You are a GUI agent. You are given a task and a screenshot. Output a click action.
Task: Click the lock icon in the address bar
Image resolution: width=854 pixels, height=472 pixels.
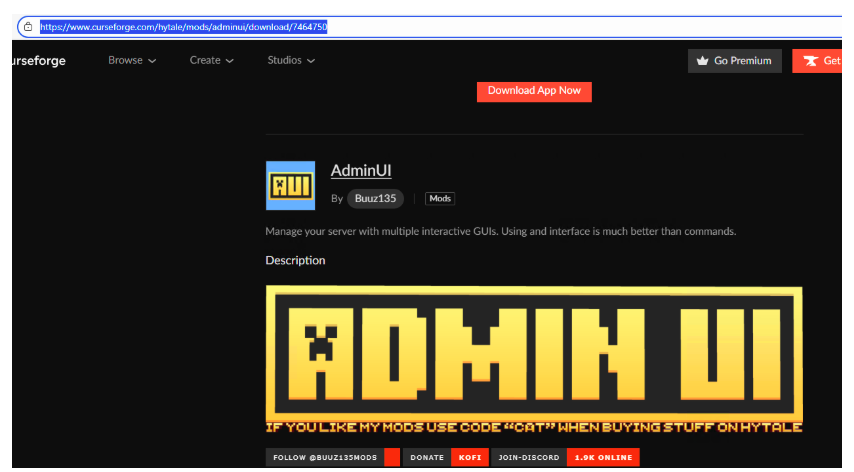(x=28, y=27)
